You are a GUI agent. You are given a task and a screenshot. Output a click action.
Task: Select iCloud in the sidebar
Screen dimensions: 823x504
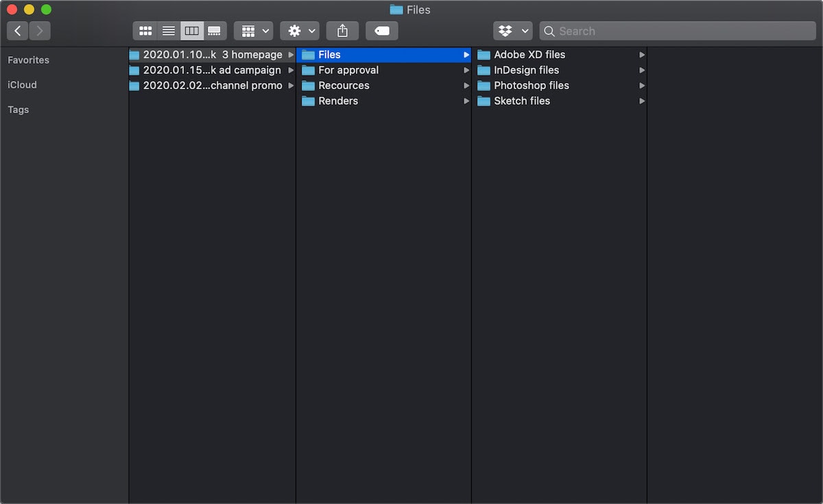pyautogui.click(x=22, y=85)
